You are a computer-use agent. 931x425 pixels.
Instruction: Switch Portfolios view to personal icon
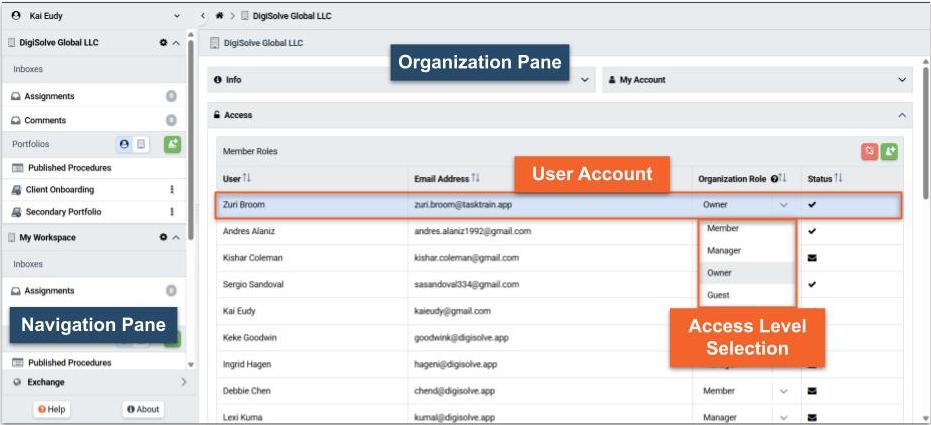[124, 144]
